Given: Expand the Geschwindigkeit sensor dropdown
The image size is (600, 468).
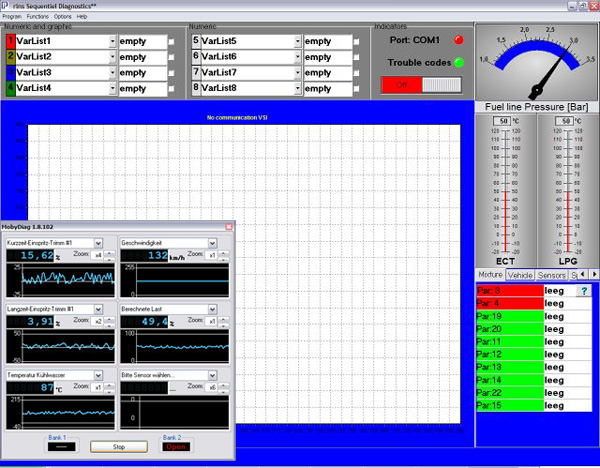Looking at the screenshot, I should [213, 243].
